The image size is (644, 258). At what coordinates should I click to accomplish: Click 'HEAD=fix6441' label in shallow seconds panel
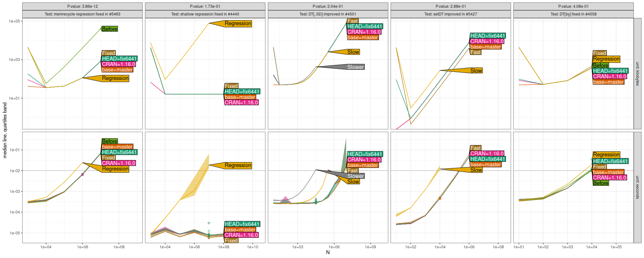242,224
